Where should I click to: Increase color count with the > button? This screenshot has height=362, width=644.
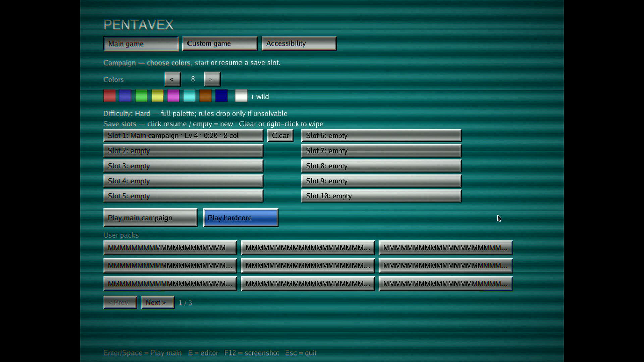(212, 79)
